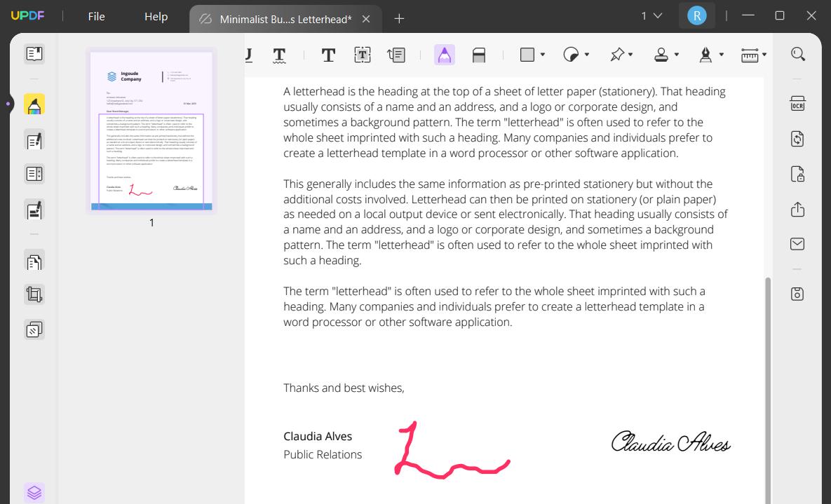Save the document using the save icon

(798, 293)
